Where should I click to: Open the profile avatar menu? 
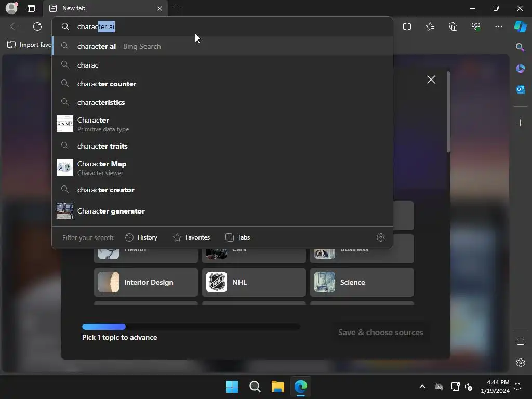point(11,8)
